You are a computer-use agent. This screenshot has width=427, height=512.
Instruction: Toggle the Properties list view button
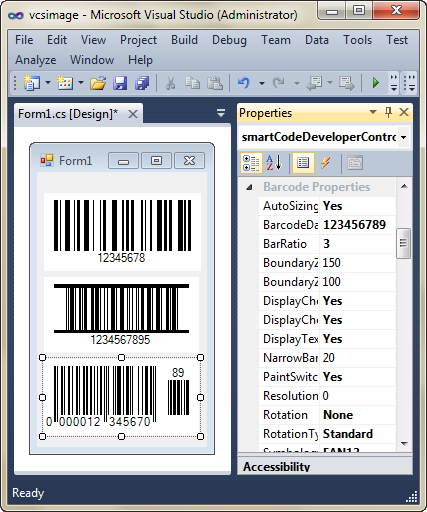(x=303, y=163)
